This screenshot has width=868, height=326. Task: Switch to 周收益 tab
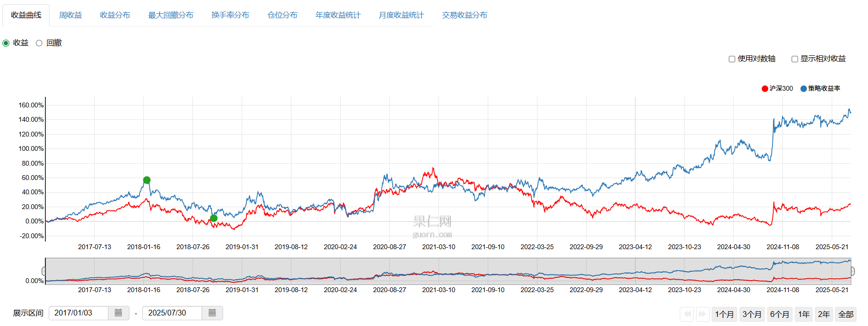point(71,15)
